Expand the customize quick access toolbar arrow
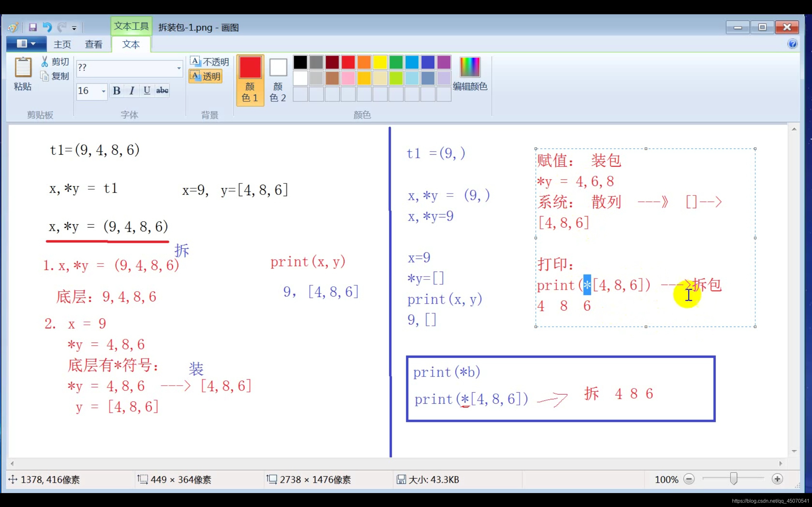Image resolution: width=812 pixels, height=507 pixels. point(74,28)
